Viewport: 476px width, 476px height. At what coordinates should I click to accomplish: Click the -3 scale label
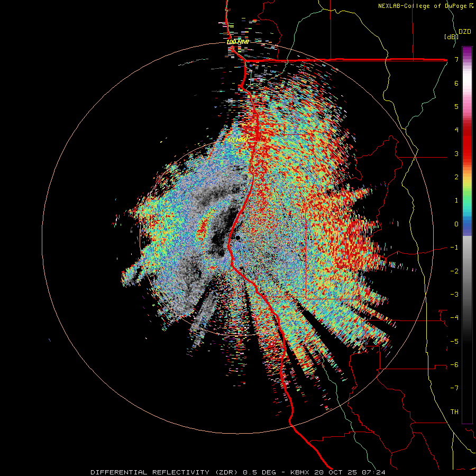click(454, 295)
